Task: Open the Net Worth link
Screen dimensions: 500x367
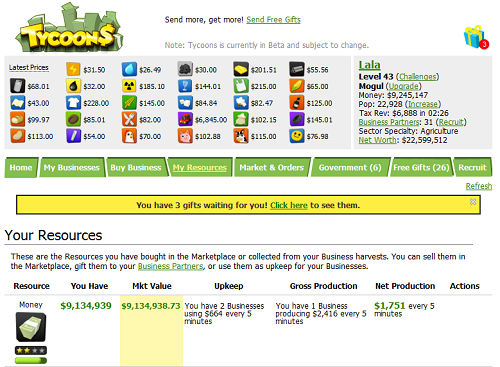Action: 378,140
